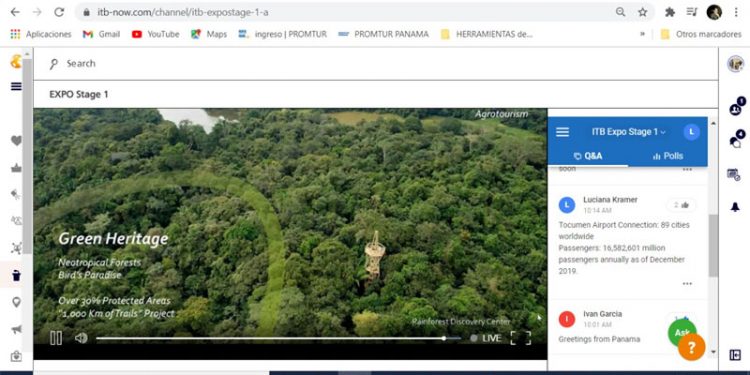Click the location pin icon in left sidebar

tap(16, 302)
